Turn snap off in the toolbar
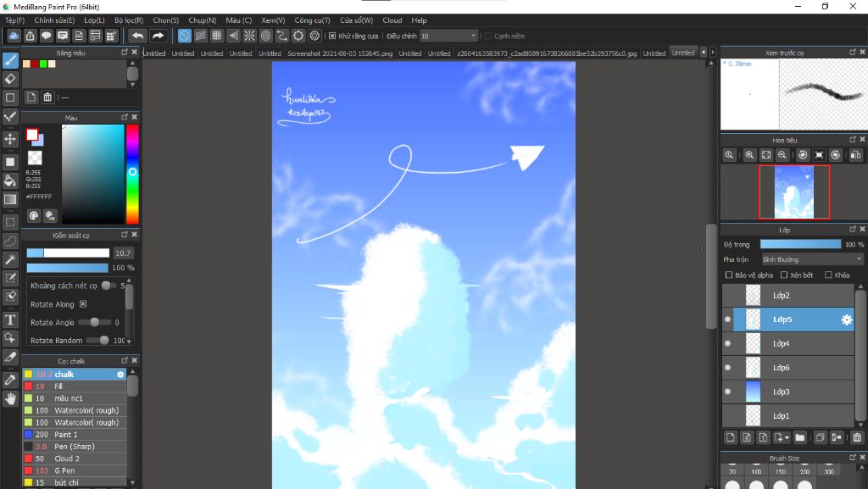This screenshot has width=868, height=489. click(184, 36)
